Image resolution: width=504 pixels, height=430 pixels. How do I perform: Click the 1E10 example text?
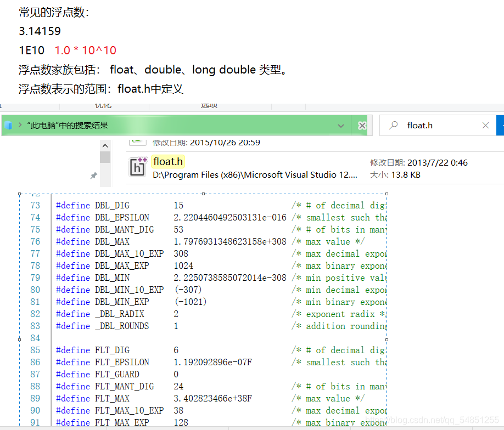(31, 50)
